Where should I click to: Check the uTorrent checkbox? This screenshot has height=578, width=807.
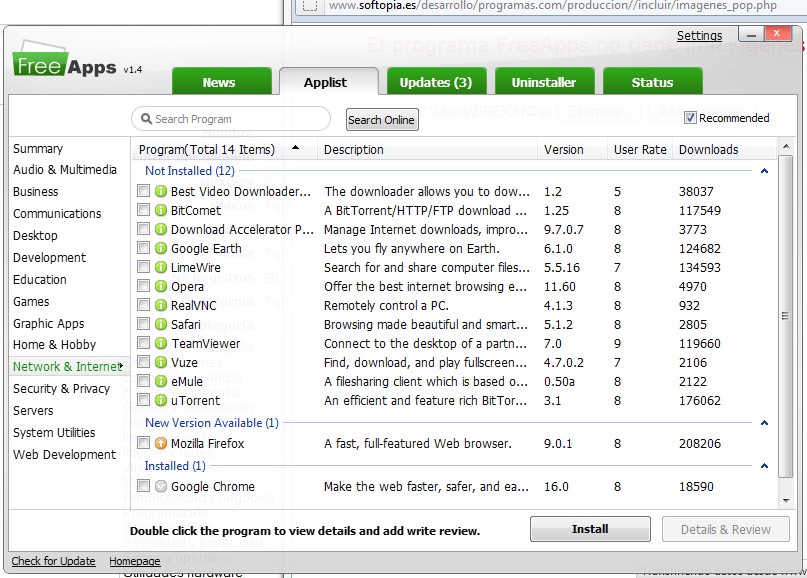(144, 400)
